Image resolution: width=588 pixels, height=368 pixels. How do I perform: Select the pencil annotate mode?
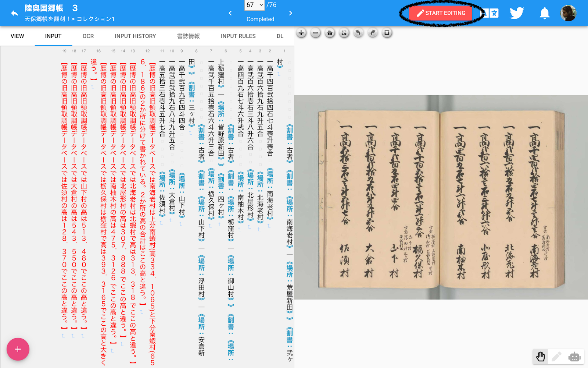[557, 357]
